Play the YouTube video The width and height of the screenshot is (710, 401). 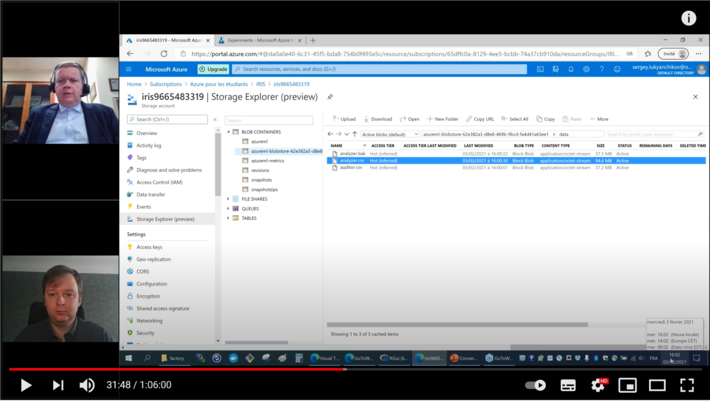[26, 385]
